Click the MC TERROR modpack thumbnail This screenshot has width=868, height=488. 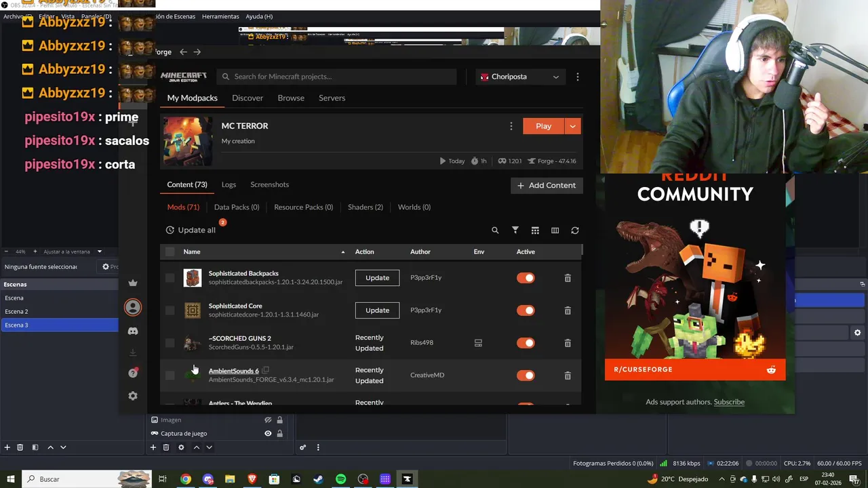187,142
